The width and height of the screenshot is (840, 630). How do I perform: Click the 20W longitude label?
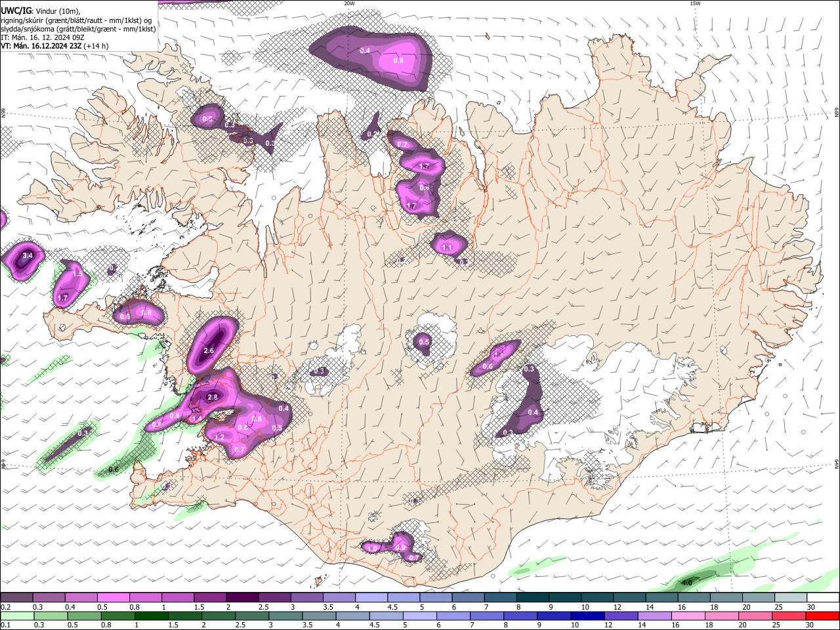click(x=349, y=3)
